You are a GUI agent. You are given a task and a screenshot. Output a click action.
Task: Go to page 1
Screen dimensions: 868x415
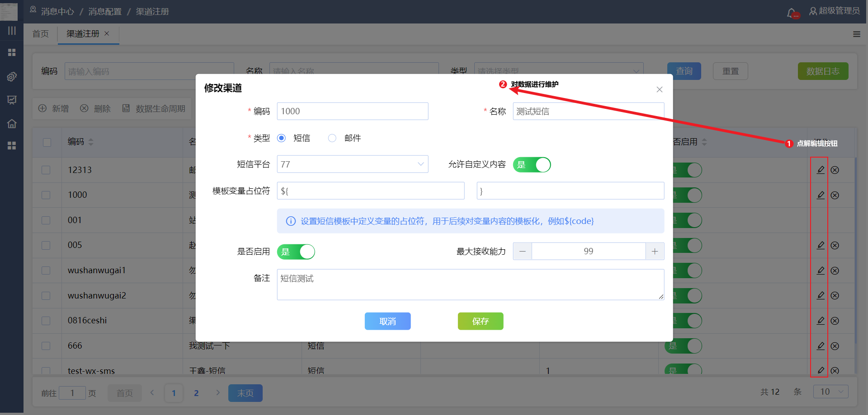[174, 393]
